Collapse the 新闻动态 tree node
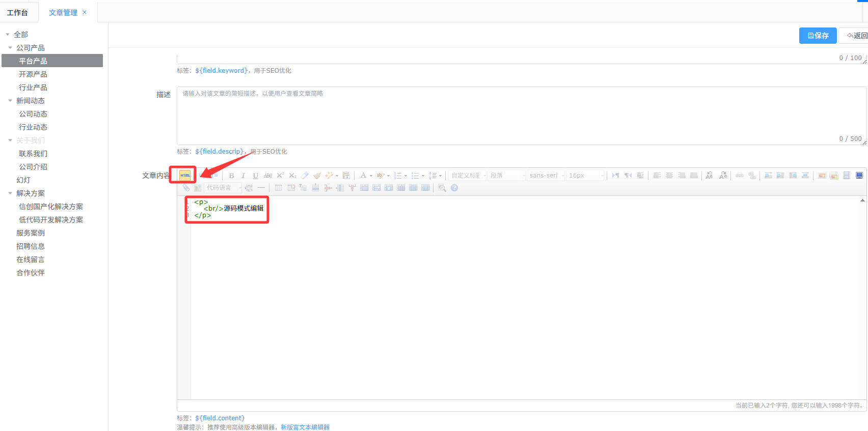This screenshot has height=431, width=868. coord(10,101)
